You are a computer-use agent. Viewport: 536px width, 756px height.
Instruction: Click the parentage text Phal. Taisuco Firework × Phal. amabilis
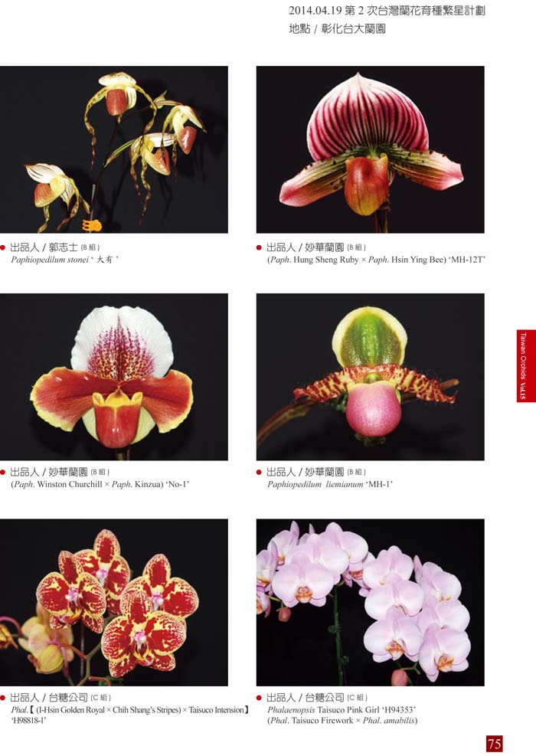coord(342,721)
